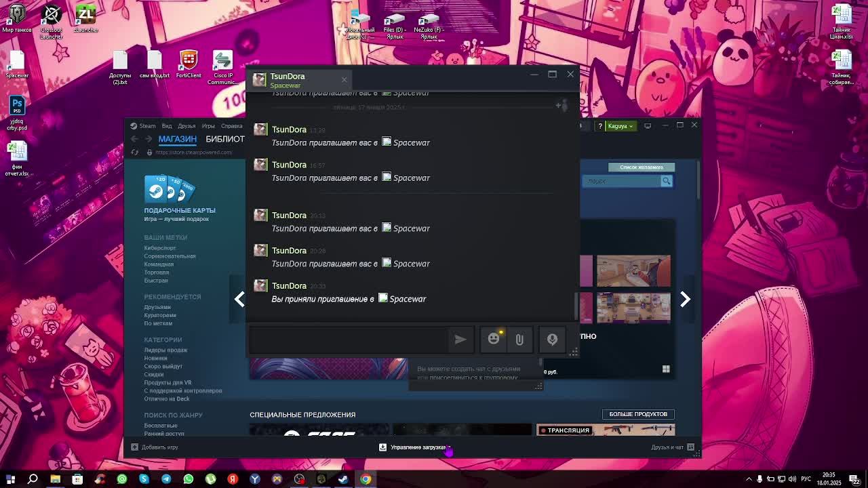Screen dimensions: 868x488
Task: Send the chat message with the arrow button
Action: tap(460, 340)
